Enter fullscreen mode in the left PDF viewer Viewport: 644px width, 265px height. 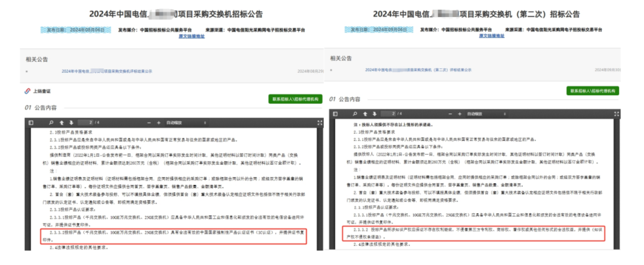pos(320,123)
